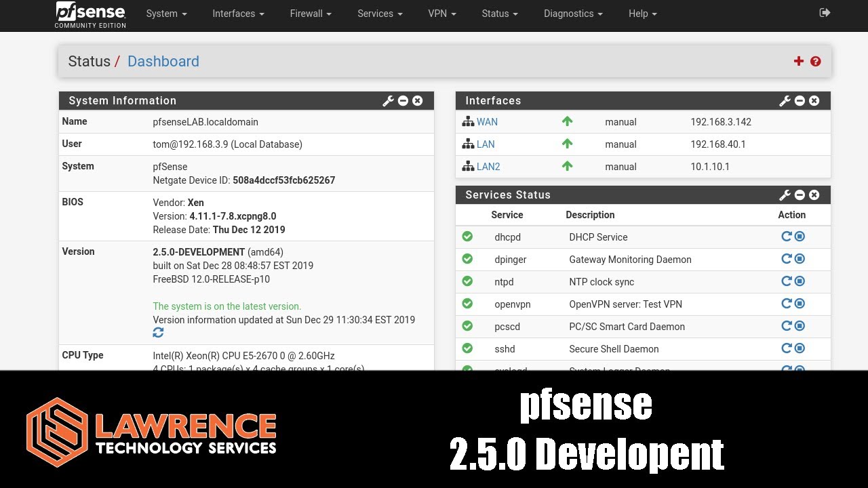Open Services Status widget wrench settings

tap(785, 195)
